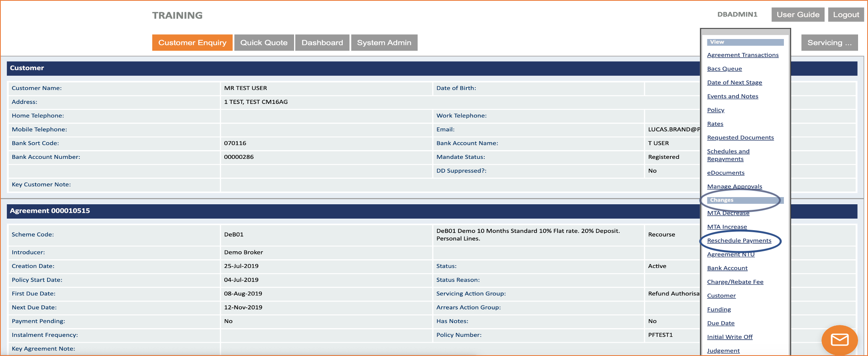Select Charge/Rebate Fee
Screen dimensions: 868x356
coord(735,282)
